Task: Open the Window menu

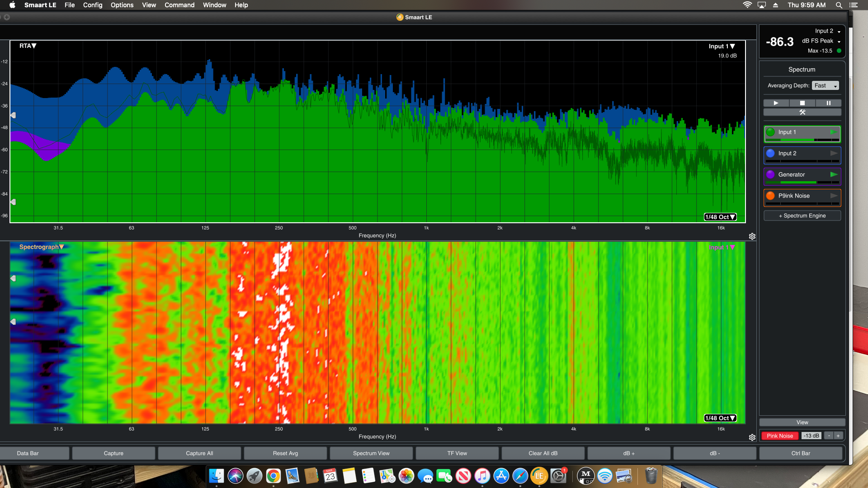Action: [214, 5]
